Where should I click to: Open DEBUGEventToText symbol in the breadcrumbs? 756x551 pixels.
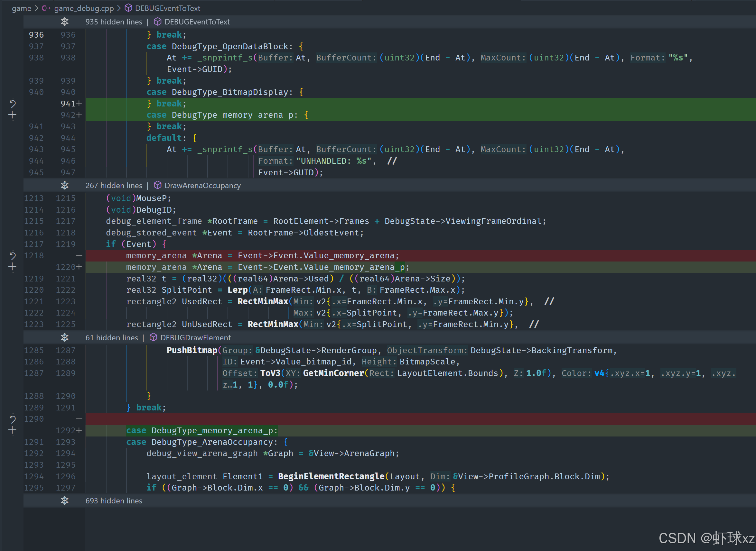pyautogui.click(x=167, y=8)
